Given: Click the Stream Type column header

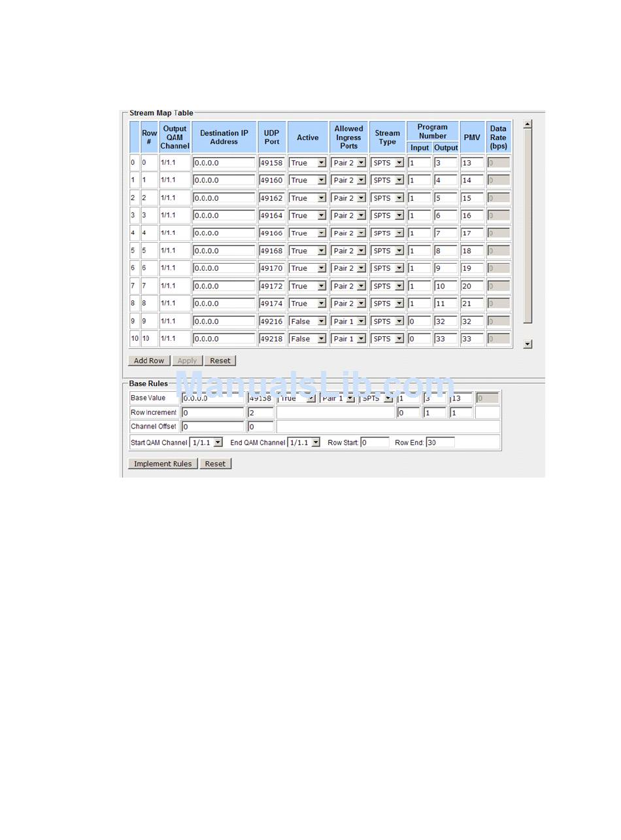Looking at the screenshot, I should 388,137.
